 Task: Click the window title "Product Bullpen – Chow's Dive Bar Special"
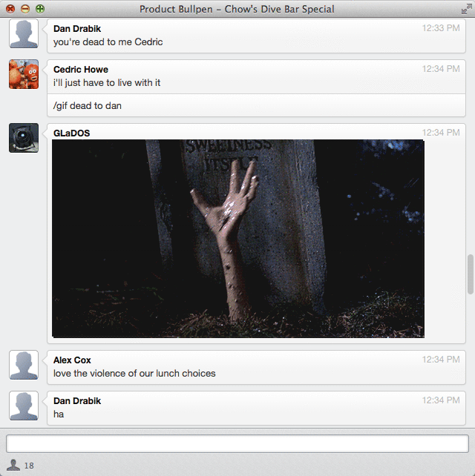tap(237, 9)
